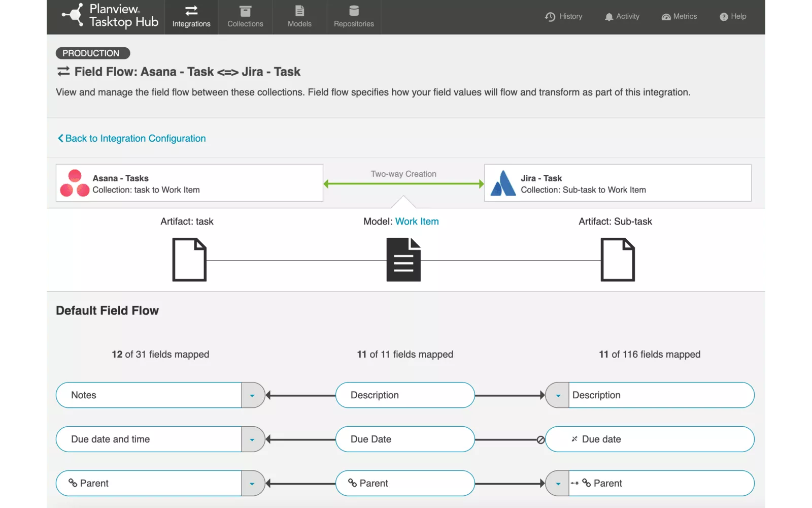Open the Work Item model link
This screenshot has height=508, width=812.
click(x=417, y=221)
